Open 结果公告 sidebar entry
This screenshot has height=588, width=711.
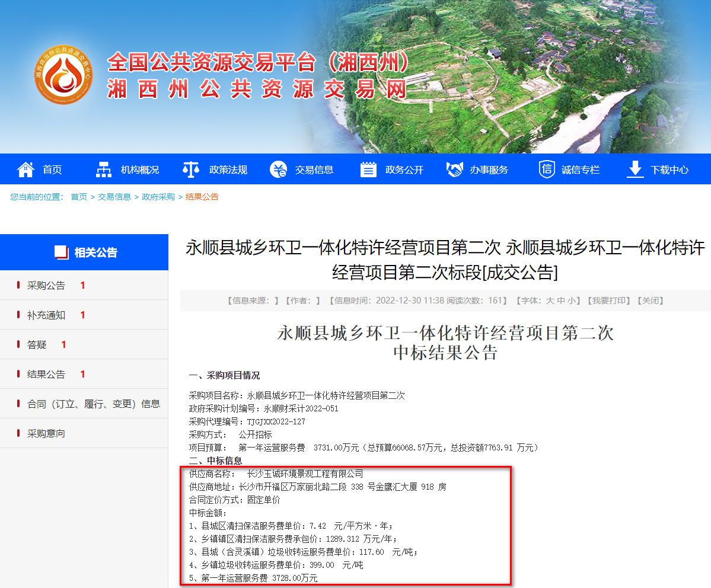pyautogui.click(x=46, y=375)
